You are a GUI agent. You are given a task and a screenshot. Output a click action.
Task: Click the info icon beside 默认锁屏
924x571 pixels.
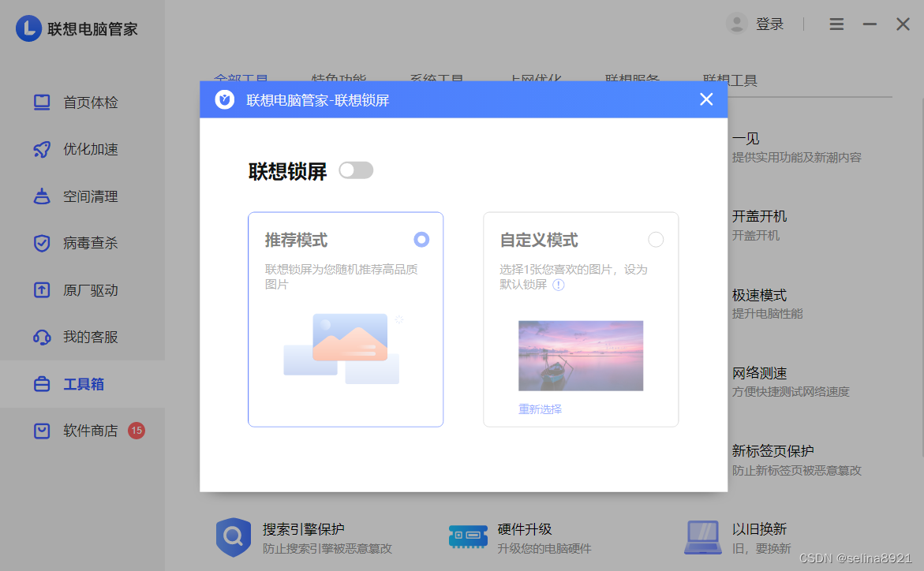[559, 285]
